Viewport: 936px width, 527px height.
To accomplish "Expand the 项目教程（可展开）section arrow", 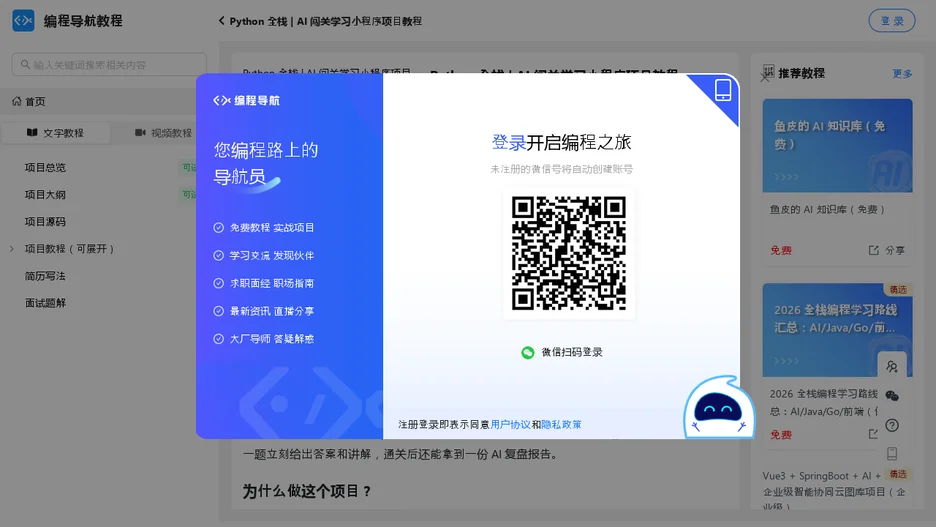I will (12, 249).
